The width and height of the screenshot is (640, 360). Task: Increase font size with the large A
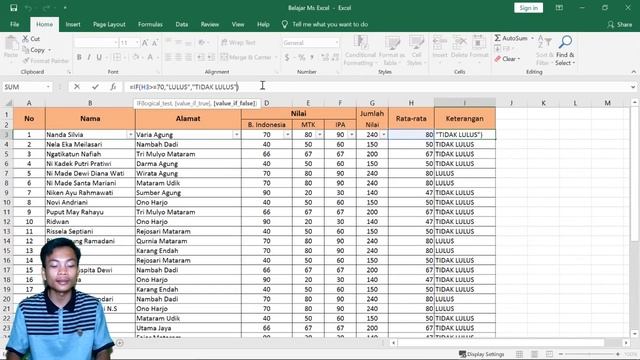pyautogui.click(x=145, y=43)
